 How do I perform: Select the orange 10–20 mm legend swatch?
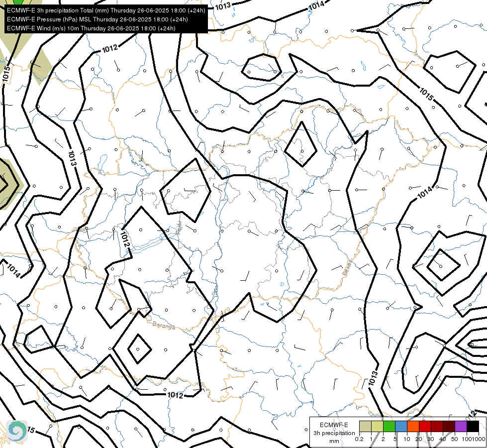click(x=413, y=426)
